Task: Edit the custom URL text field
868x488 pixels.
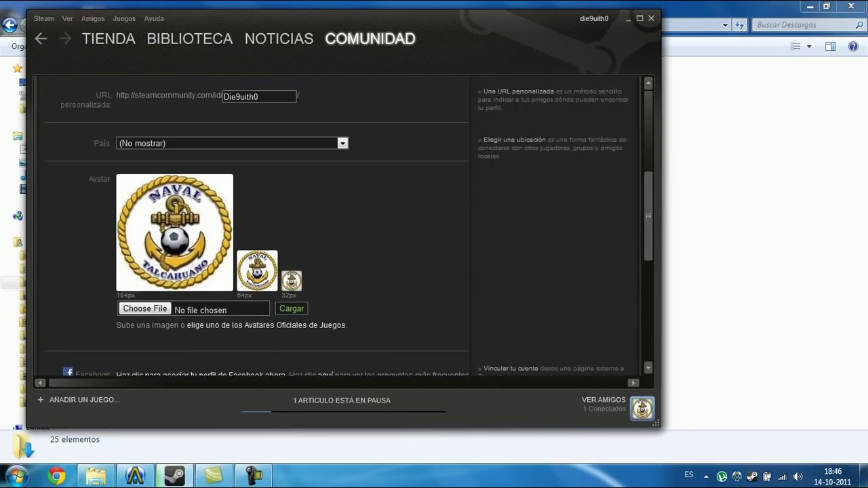Action: [x=260, y=96]
